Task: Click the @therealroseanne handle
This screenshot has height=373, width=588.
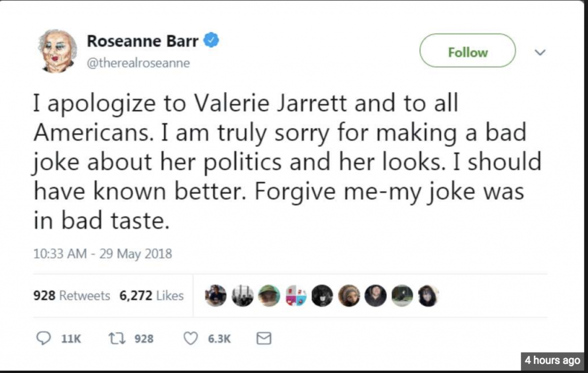Action: [138, 63]
